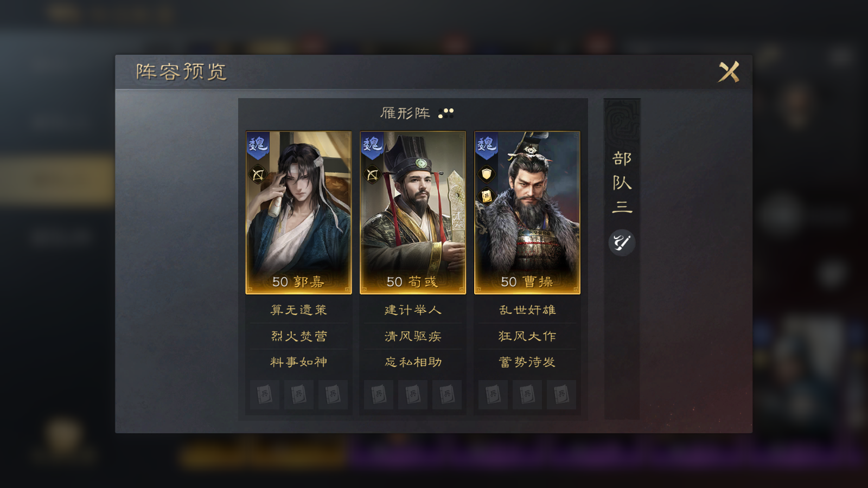View the 乱世奸雄 skill
The height and width of the screenshot is (488, 868).
[x=527, y=310]
